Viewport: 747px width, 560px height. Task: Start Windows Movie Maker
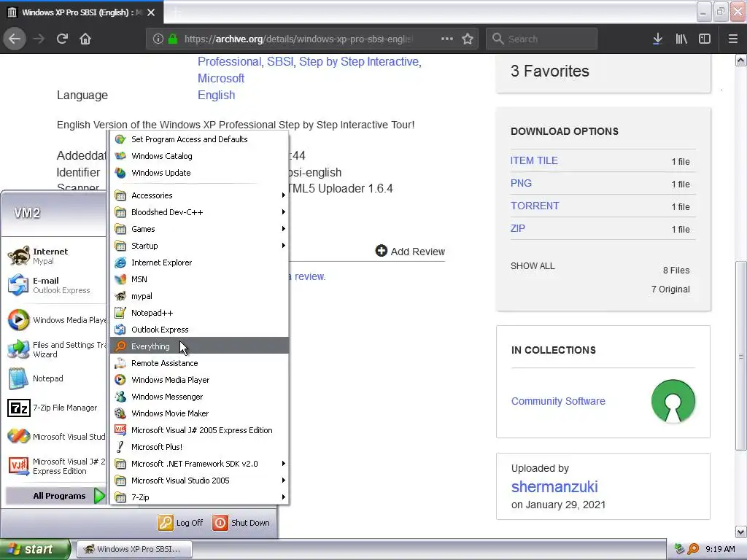pyautogui.click(x=200, y=413)
